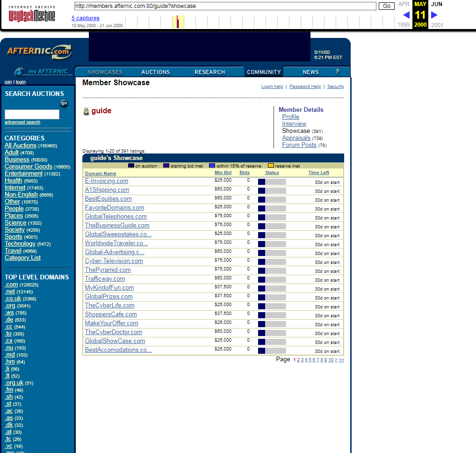The height and width of the screenshot is (453, 476).
Task: Open the Category List link
Action: pyautogui.click(x=22, y=258)
